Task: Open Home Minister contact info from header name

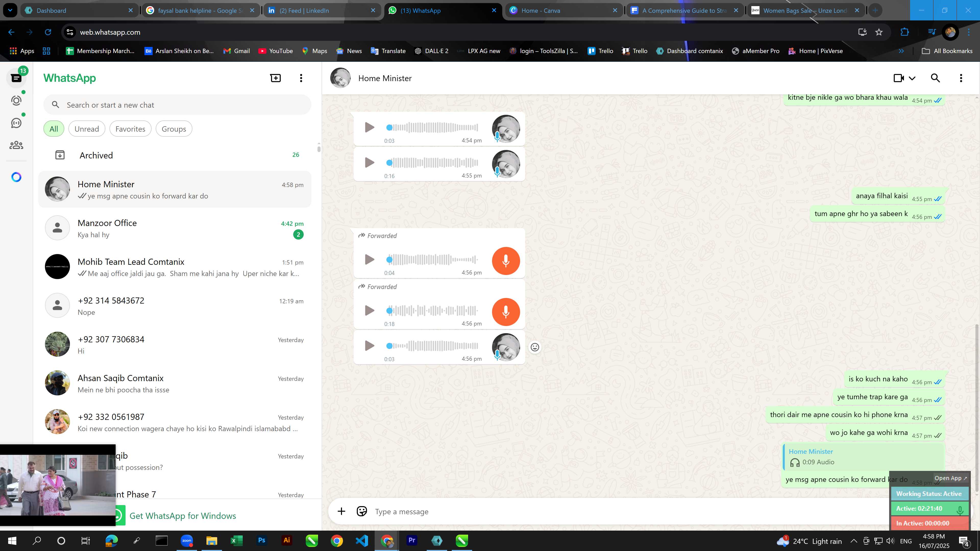Action: pos(385,78)
